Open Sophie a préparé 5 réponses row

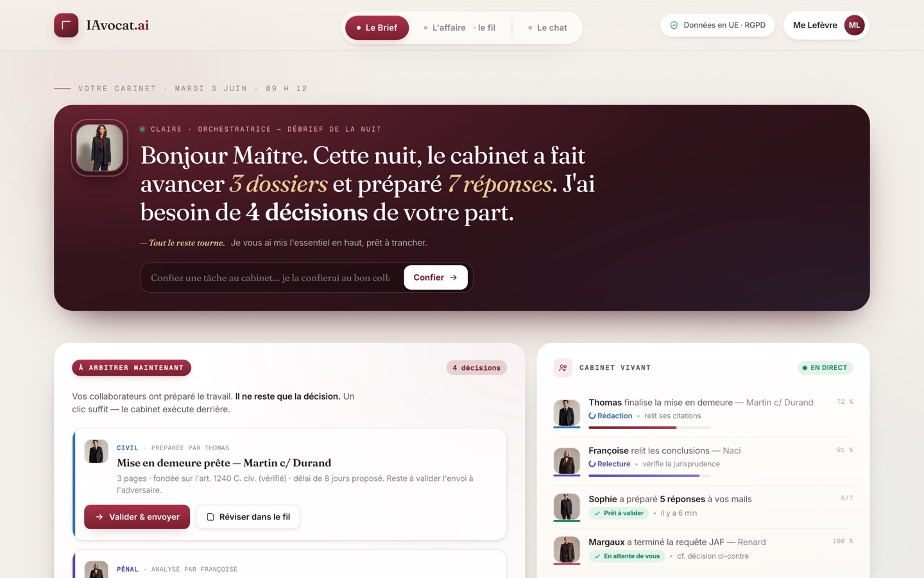703,506
